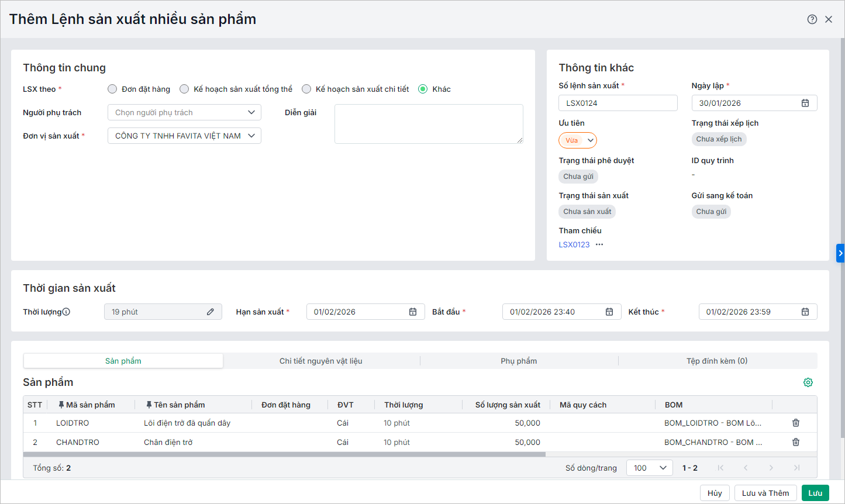845x504 pixels.
Task: Open the Ưu tiên priority dropdown
Action: coord(578,140)
